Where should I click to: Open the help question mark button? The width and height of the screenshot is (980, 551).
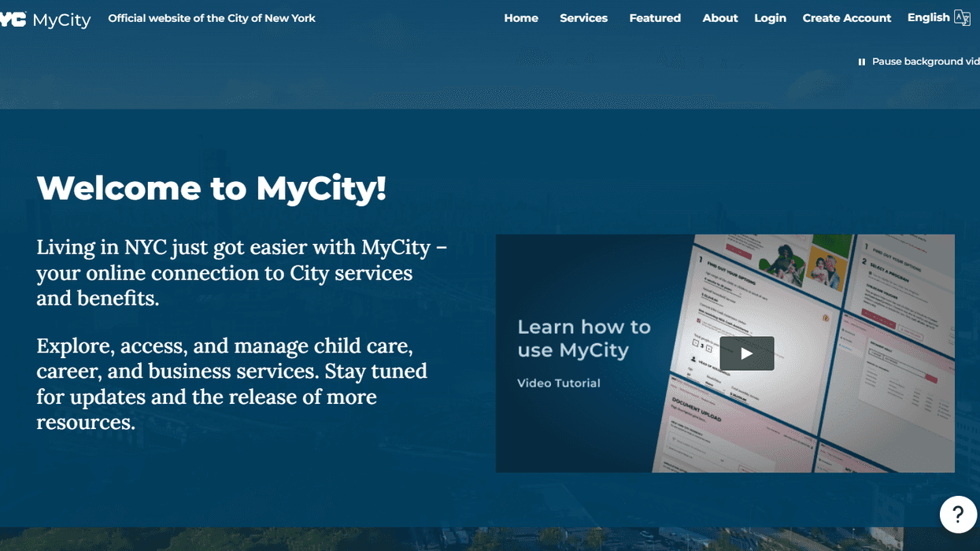coord(958,515)
